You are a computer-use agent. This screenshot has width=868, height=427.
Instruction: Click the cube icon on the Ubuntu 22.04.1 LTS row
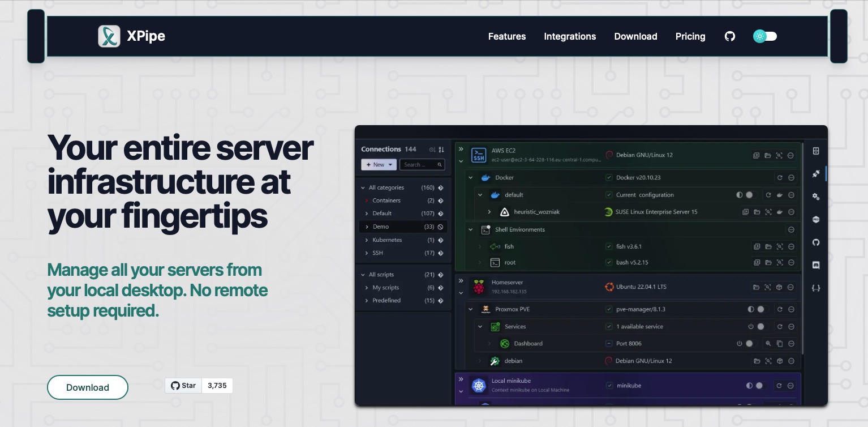tap(779, 287)
